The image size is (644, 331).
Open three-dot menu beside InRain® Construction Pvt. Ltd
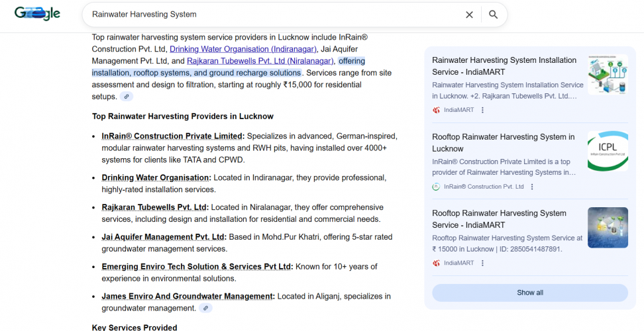point(532,187)
